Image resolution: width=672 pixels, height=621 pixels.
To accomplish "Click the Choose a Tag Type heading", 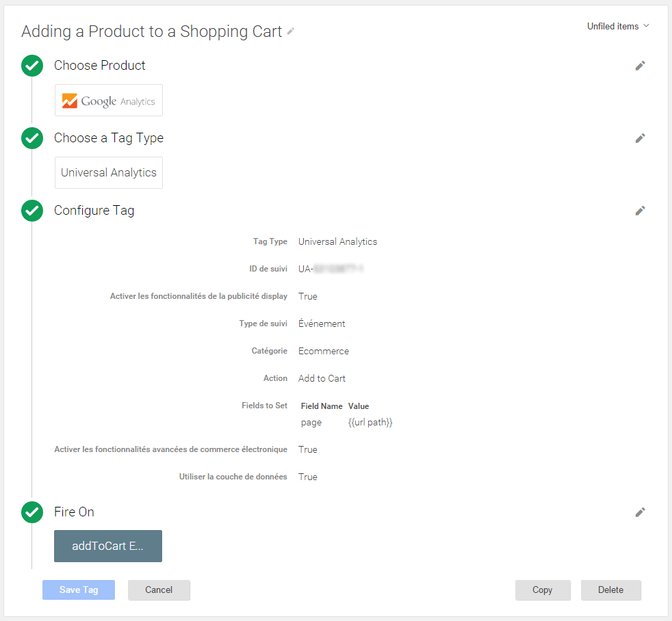I will point(109,138).
